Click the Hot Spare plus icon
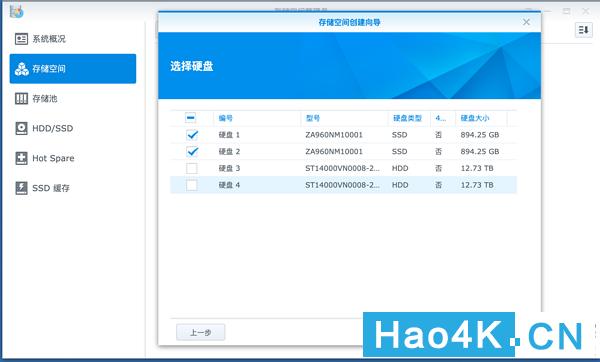Screen dimensions: 600x362 coord(21,158)
